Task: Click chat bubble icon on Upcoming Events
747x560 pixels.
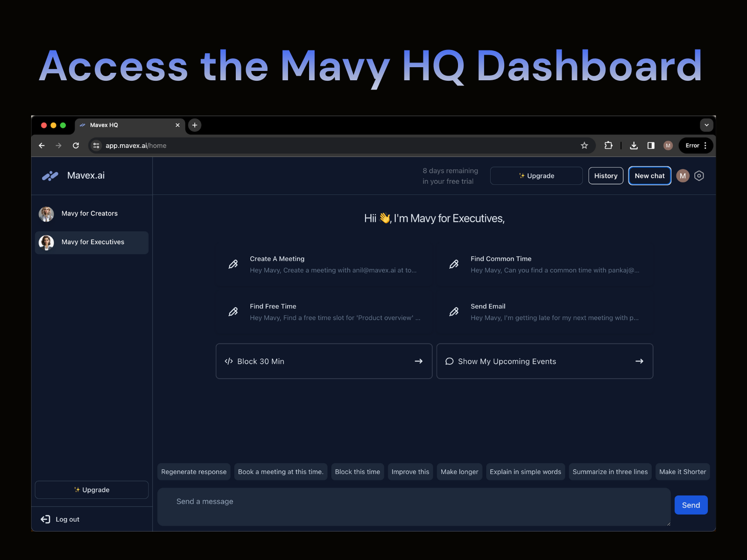Action: tap(450, 361)
